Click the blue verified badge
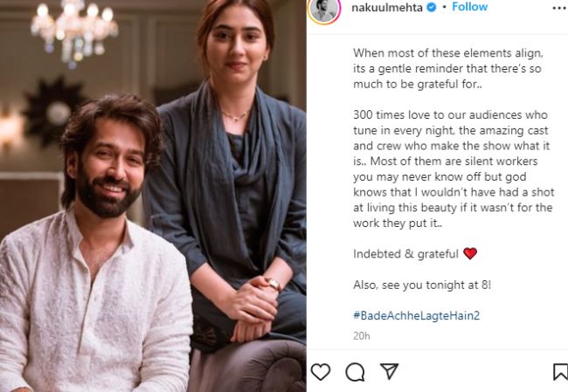This screenshot has width=568, height=392. tap(432, 7)
